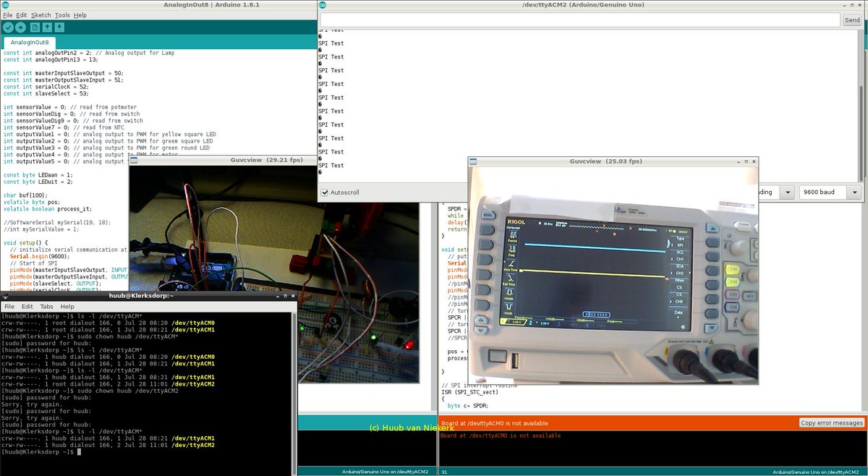Click the Upload arrow icon in Arduino
868x476 pixels.
click(20, 27)
